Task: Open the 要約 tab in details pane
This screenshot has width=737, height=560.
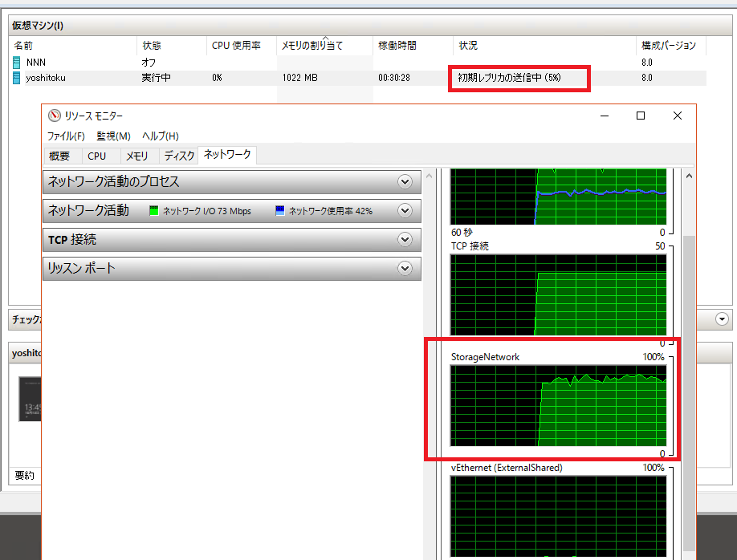Action: click(24, 476)
